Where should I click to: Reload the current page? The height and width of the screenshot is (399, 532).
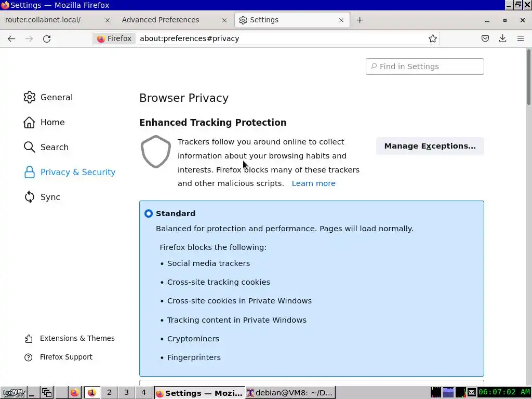47,38
